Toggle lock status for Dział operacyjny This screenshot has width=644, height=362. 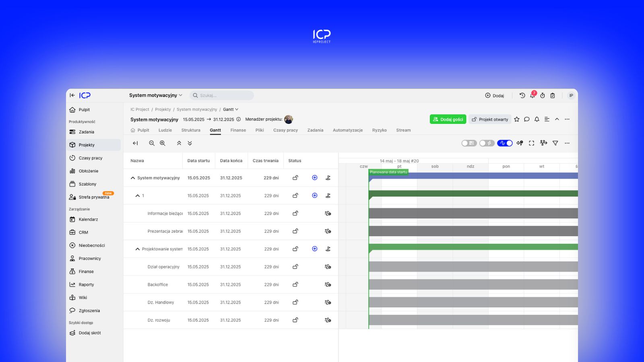point(295,267)
